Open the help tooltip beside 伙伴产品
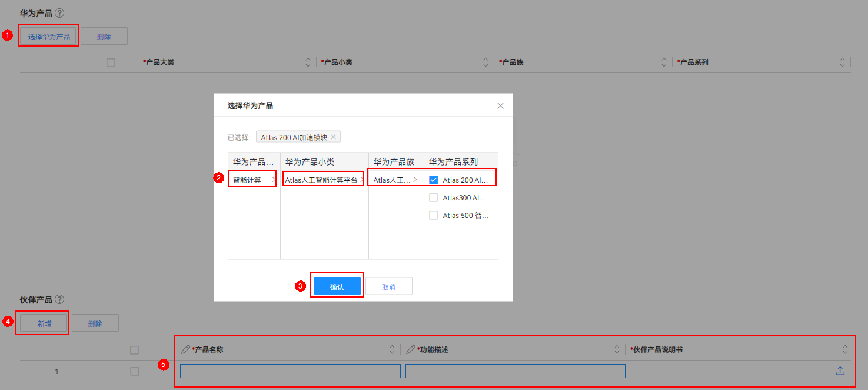The image size is (868, 390). [59, 300]
